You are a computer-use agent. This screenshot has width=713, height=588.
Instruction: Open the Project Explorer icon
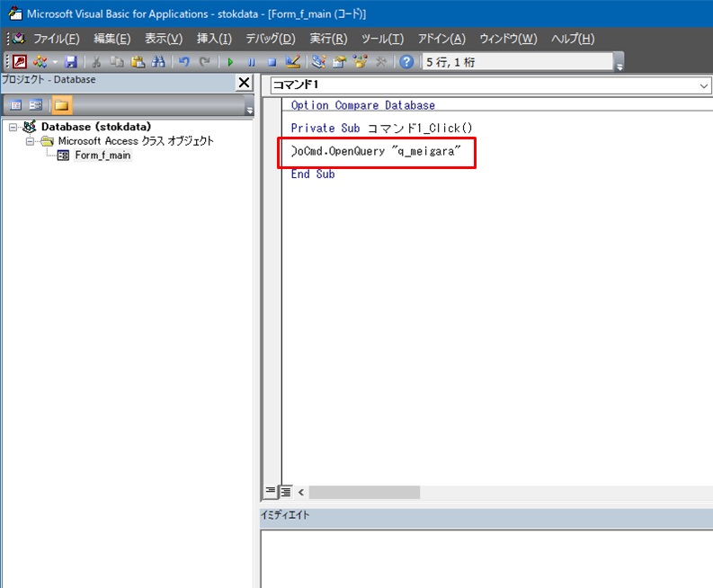(318, 61)
